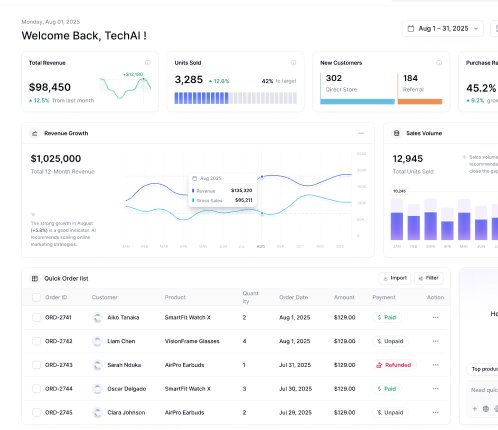Check the box for order ORD-2743
This screenshot has width=498, height=430.
click(36, 365)
